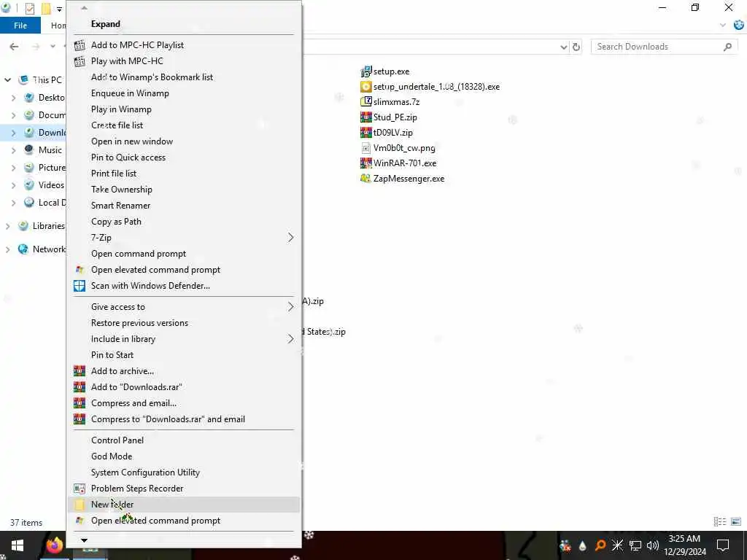Open the notification center icon
The image size is (747, 560).
[723, 545]
